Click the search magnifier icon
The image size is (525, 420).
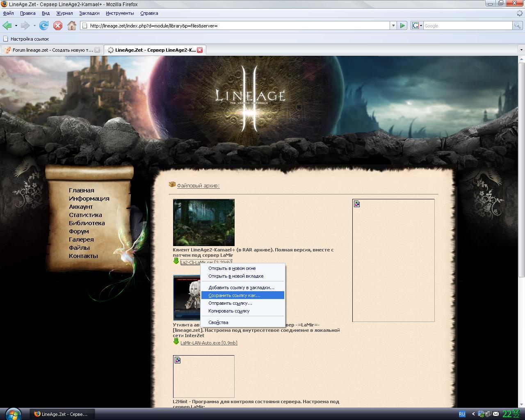coord(518,25)
